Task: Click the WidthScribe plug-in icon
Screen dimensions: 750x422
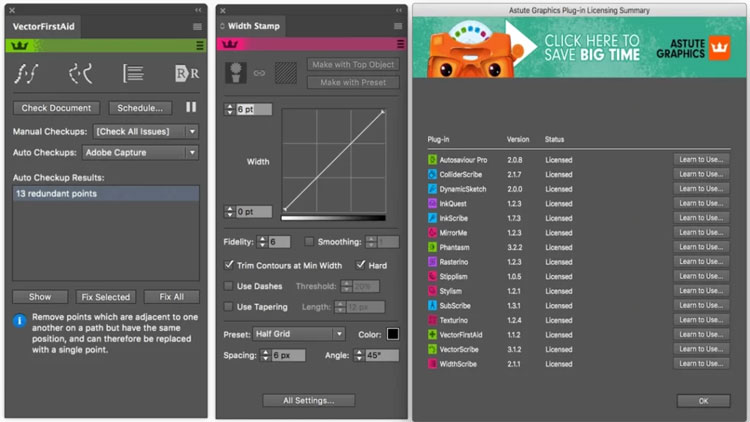Action: 432,364
